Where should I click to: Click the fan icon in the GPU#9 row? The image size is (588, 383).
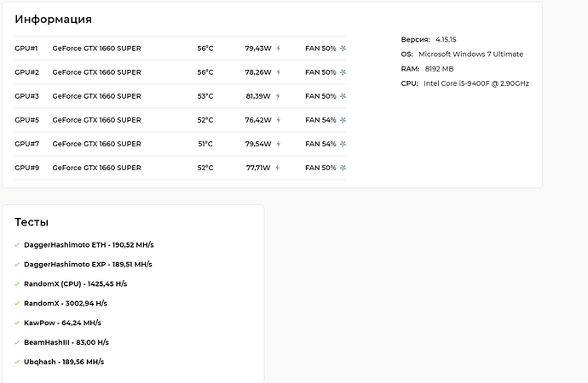(x=343, y=169)
